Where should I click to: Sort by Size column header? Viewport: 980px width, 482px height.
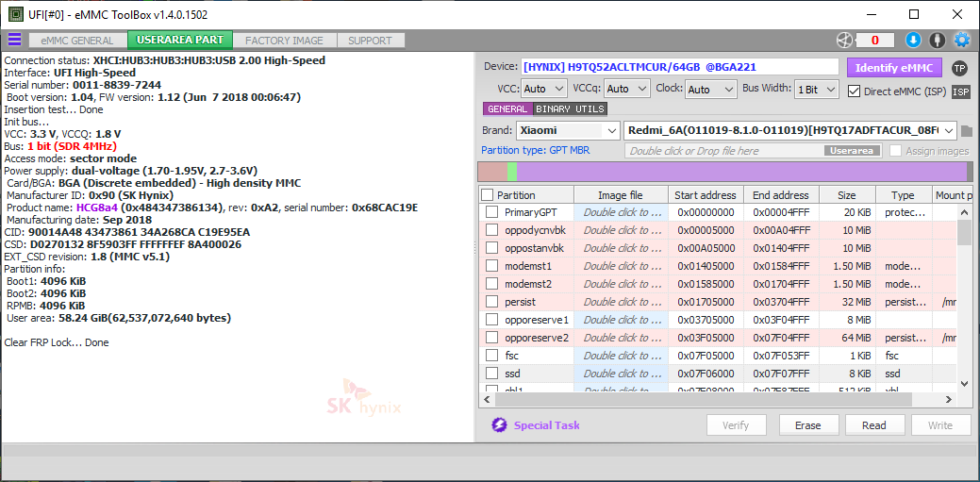847,195
